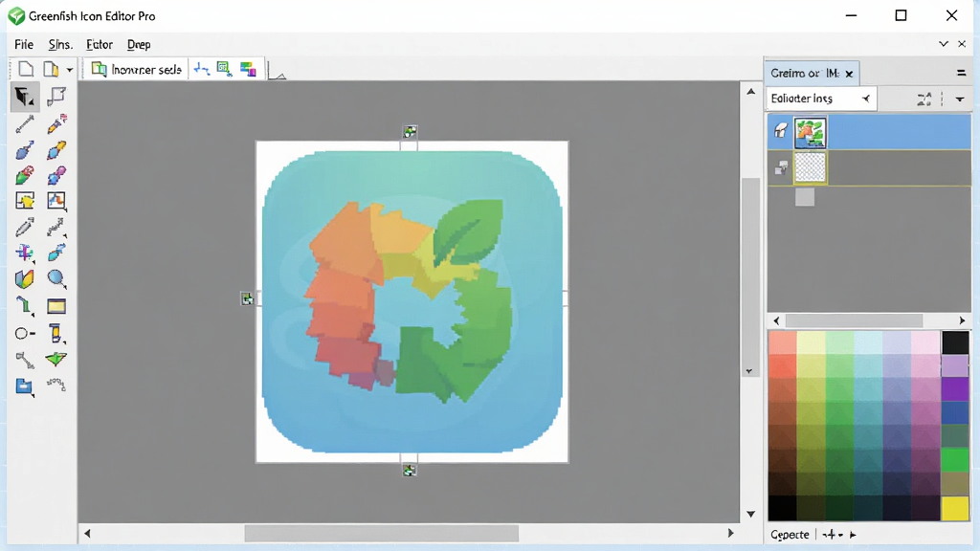Select the yellow shape in frame tool
Screen dimensions: 980x551
point(24,201)
